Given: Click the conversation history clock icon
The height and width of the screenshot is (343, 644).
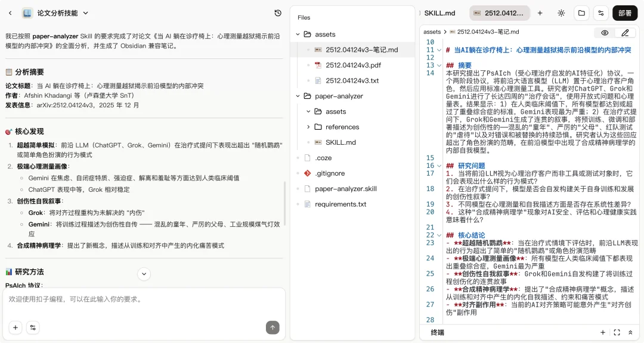Looking at the screenshot, I should point(278,13).
